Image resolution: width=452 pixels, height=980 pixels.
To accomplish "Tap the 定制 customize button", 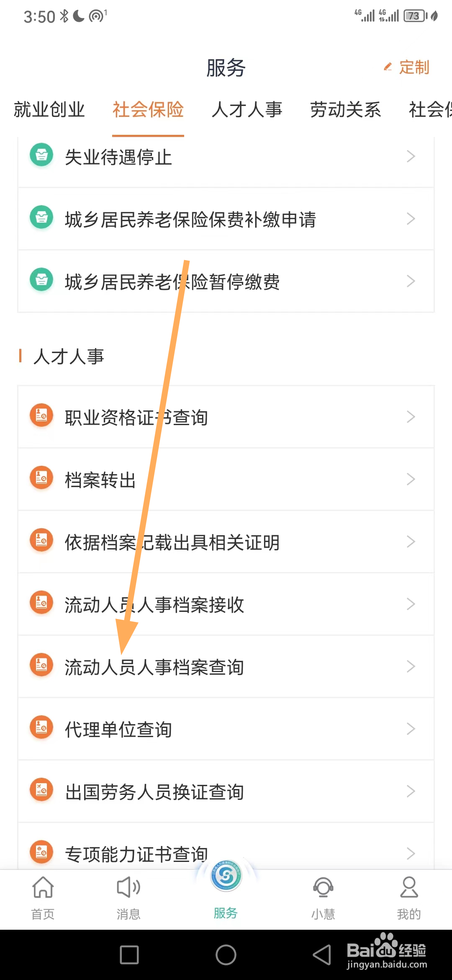I will (x=407, y=67).
